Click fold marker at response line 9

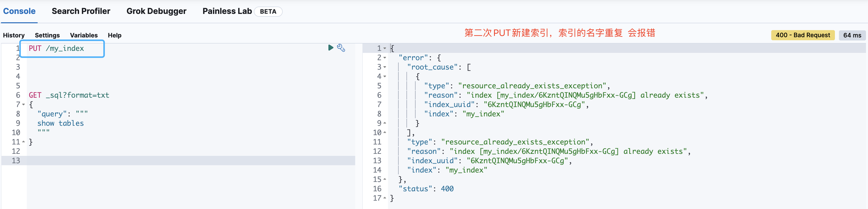coord(385,123)
